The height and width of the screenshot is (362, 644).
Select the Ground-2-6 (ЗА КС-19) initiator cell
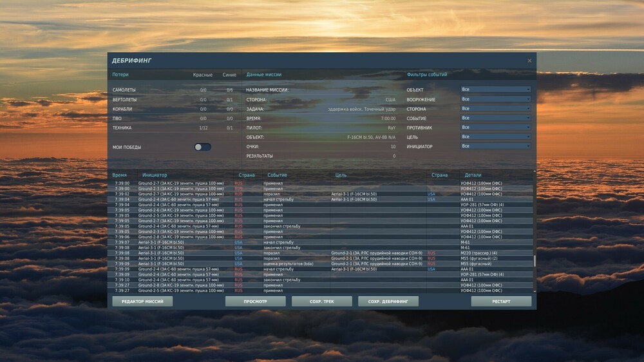tap(181, 210)
